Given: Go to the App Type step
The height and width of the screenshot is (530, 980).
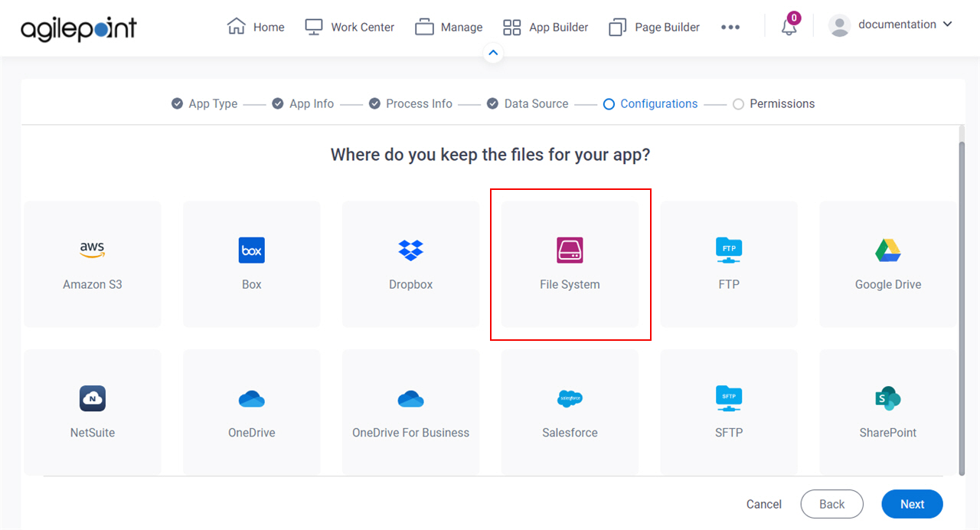Looking at the screenshot, I should point(204,103).
